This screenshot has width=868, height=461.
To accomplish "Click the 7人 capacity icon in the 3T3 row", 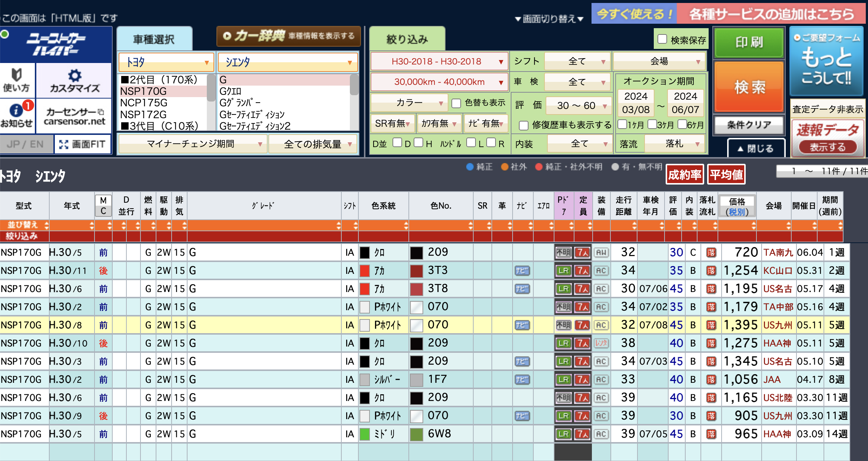I will [x=582, y=271].
